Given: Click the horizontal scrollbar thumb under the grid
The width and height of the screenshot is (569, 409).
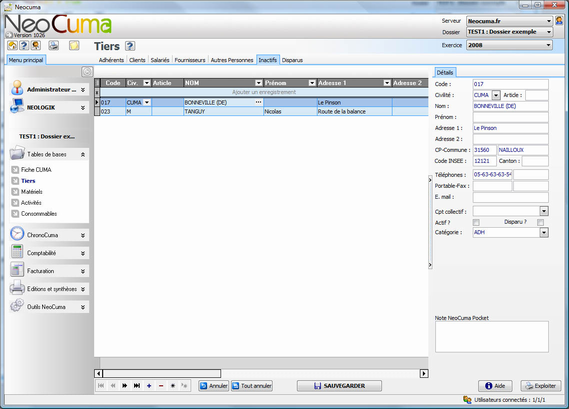Looking at the screenshot, I should (162, 373).
